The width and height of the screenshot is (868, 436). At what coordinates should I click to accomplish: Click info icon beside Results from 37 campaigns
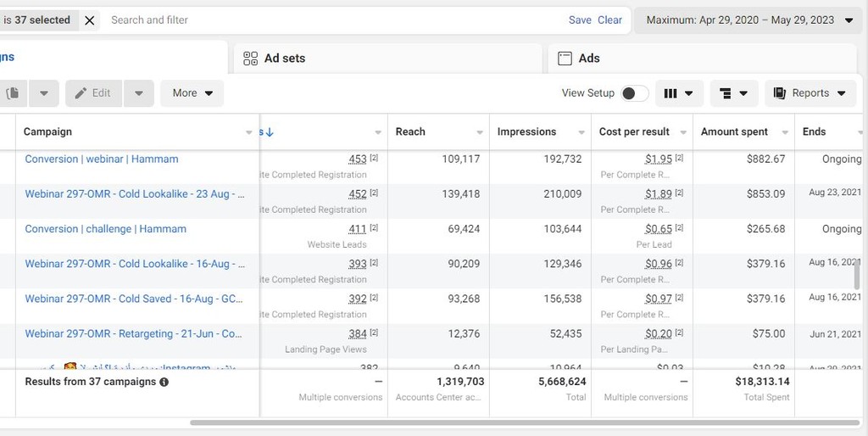164,383
